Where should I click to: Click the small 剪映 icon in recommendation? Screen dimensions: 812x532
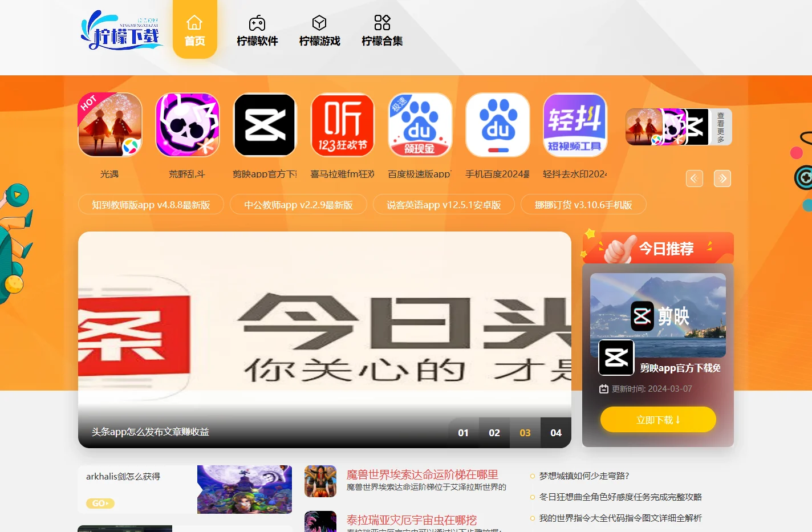(616, 358)
